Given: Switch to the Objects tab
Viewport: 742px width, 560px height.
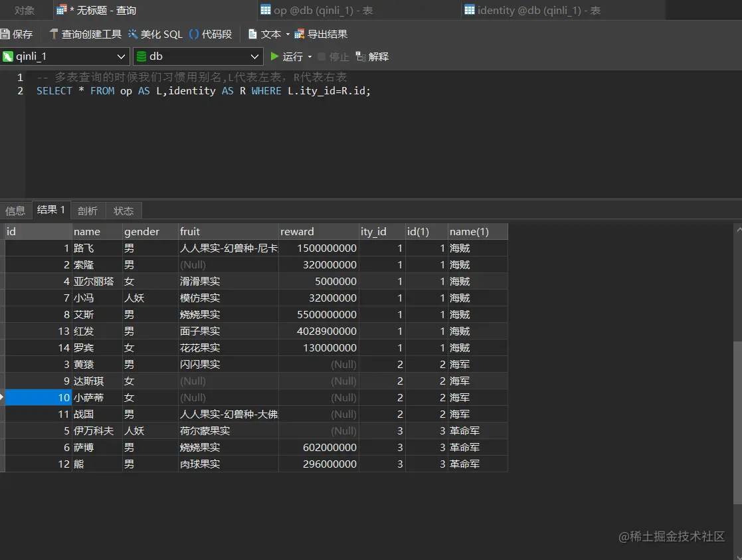Looking at the screenshot, I should pyautogui.click(x=24, y=11).
